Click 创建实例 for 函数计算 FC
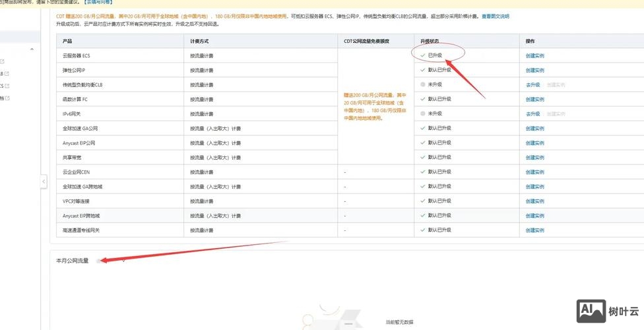This screenshot has height=330, width=644. pos(534,100)
